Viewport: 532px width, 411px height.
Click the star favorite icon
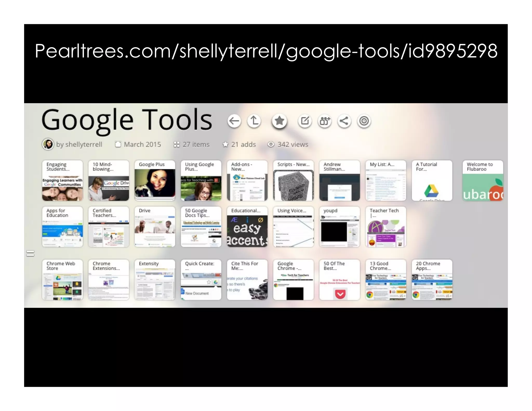click(279, 121)
